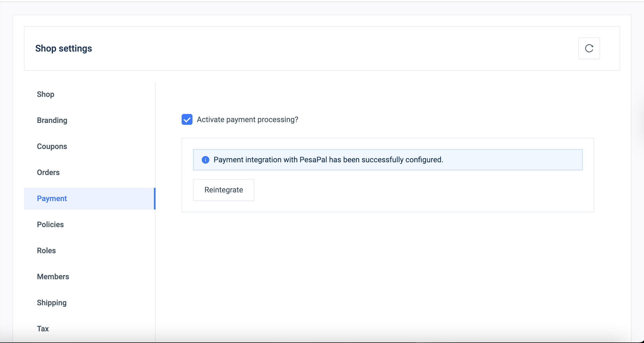Click the info icon in PesaPal notice
The width and height of the screenshot is (644, 343).
[x=206, y=160]
